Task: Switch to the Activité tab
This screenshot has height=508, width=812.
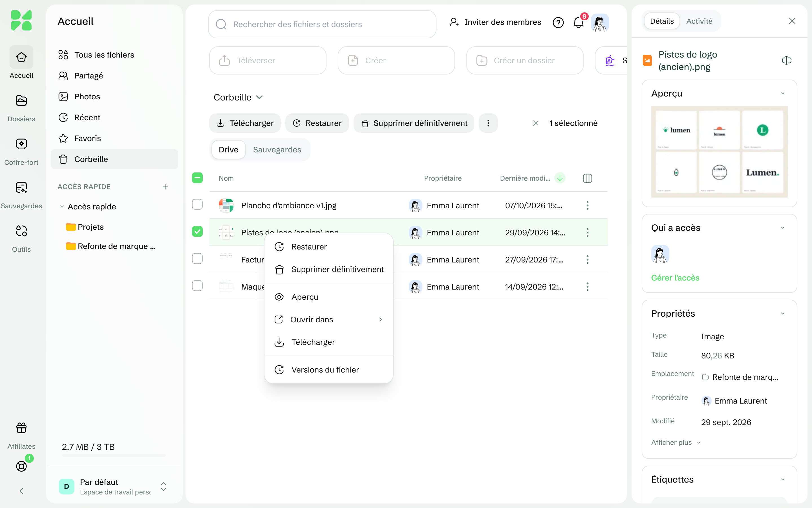Action: (x=699, y=21)
